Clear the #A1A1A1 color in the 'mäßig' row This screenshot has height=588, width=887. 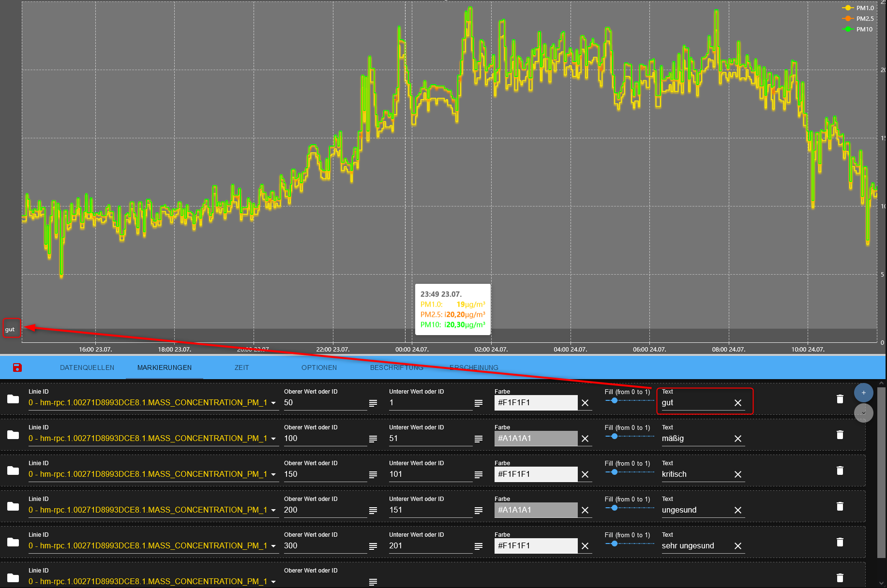[585, 439]
